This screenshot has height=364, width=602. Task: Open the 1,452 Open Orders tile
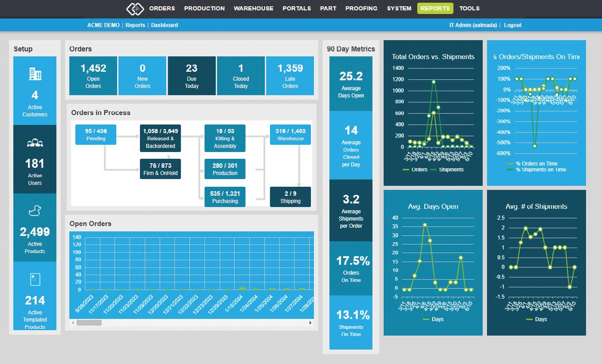(x=93, y=76)
